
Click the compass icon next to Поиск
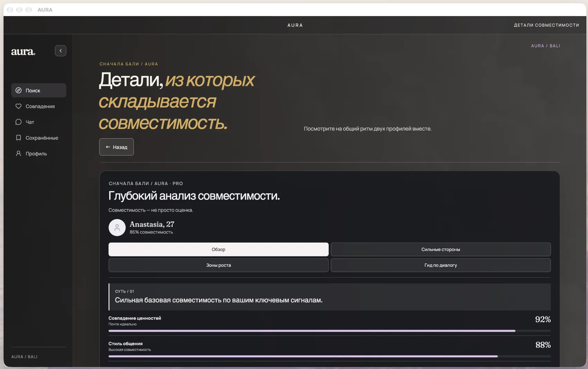pos(19,91)
